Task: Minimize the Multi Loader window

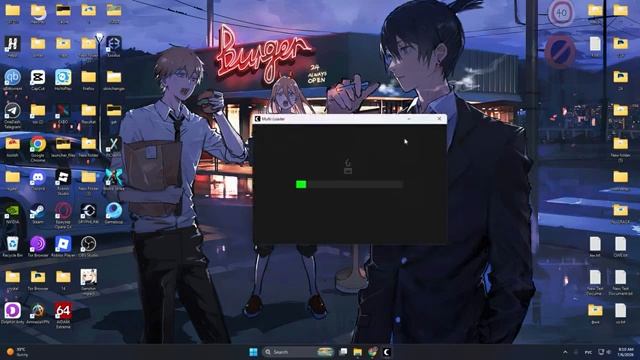Action: [409, 119]
